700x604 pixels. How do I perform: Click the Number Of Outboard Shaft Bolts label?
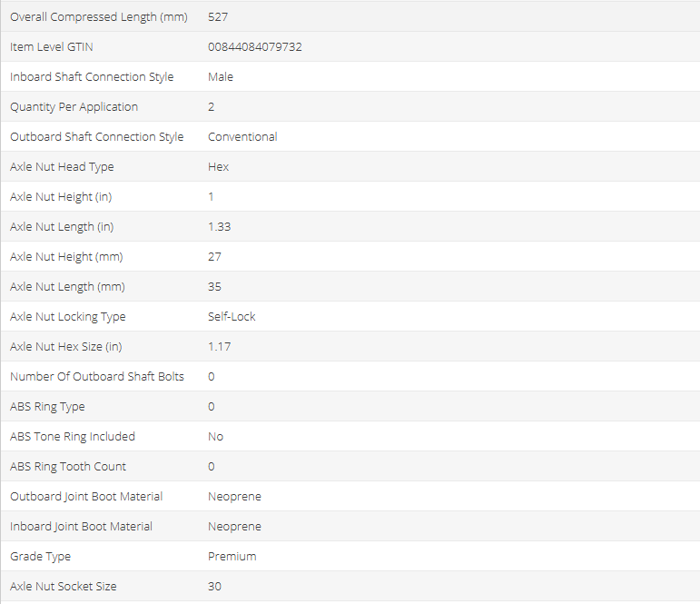97,377
